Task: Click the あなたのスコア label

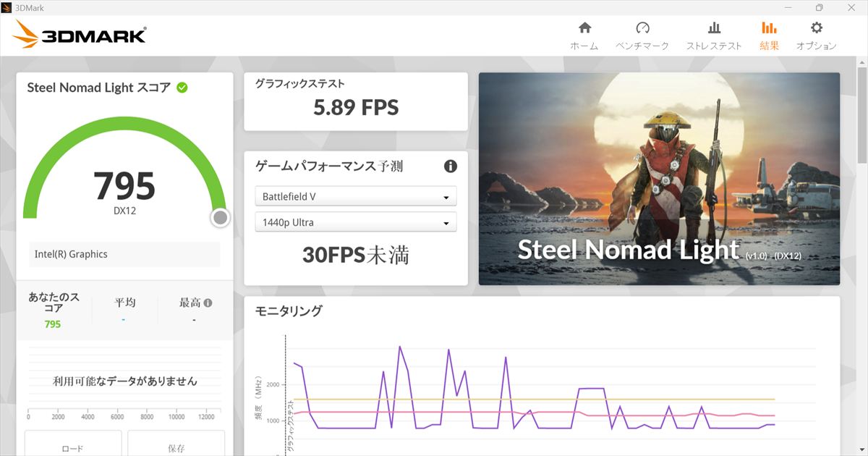Action: click(53, 303)
